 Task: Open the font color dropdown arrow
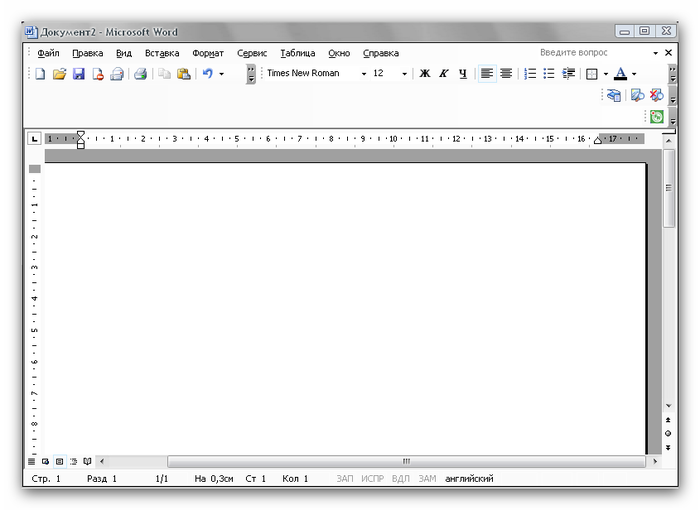coord(634,74)
